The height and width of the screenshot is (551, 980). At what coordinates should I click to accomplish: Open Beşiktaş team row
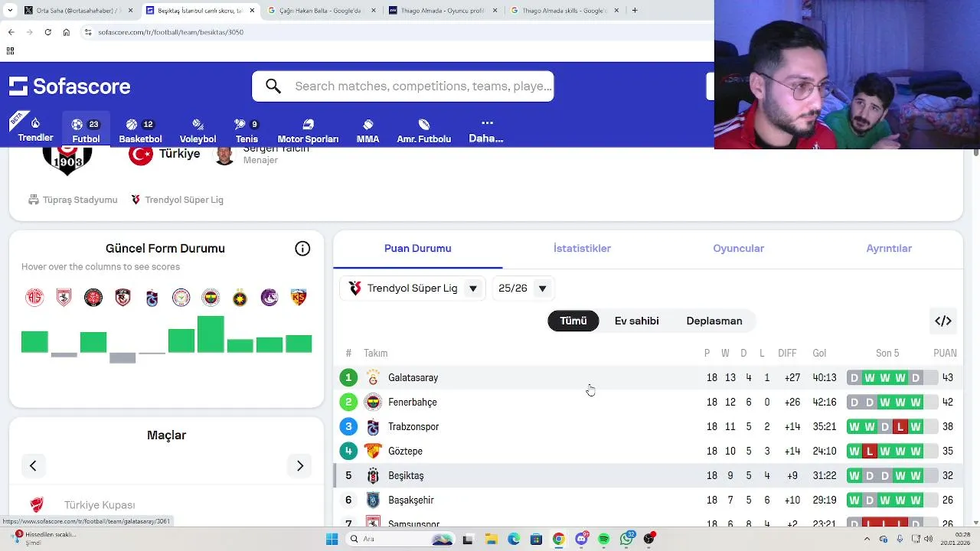(x=648, y=475)
